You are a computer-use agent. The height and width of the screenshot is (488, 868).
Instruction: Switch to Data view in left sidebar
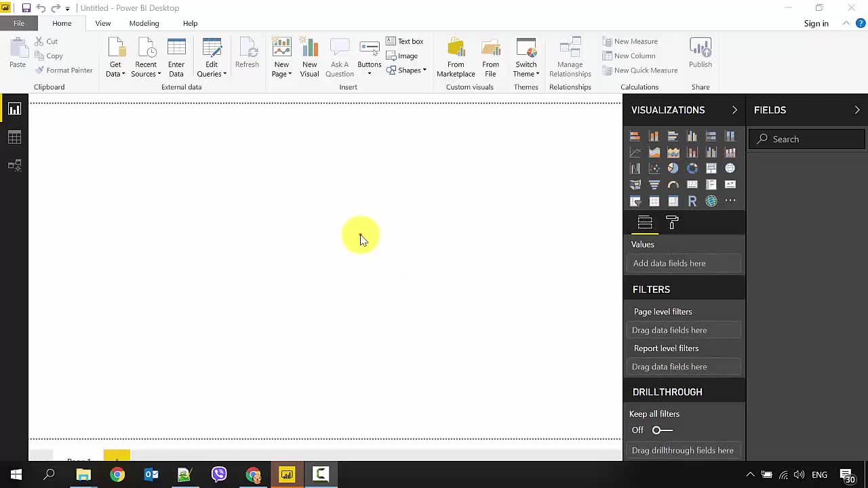pos(14,138)
